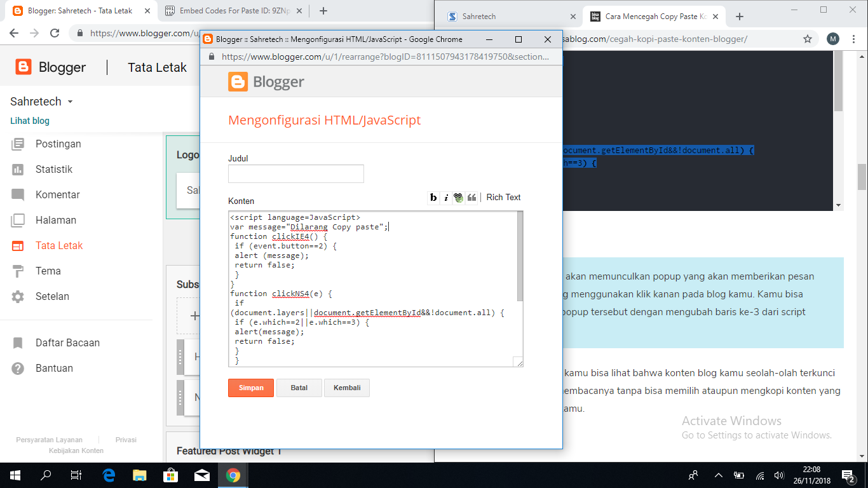The width and height of the screenshot is (868, 488).
Task: Open Lihat blog link
Action: [x=29, y=121]
